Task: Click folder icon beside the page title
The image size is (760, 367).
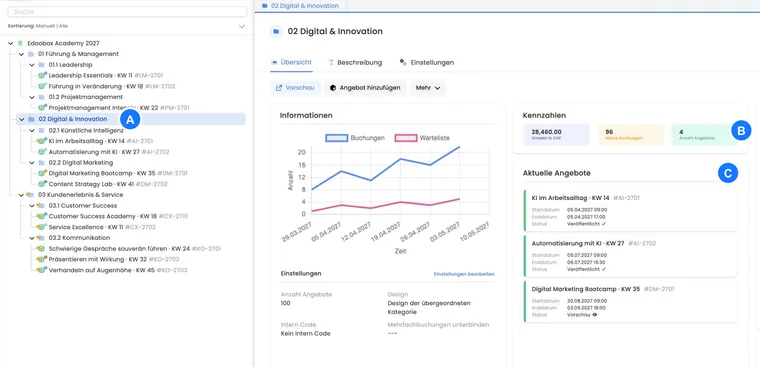Action: 276,32
